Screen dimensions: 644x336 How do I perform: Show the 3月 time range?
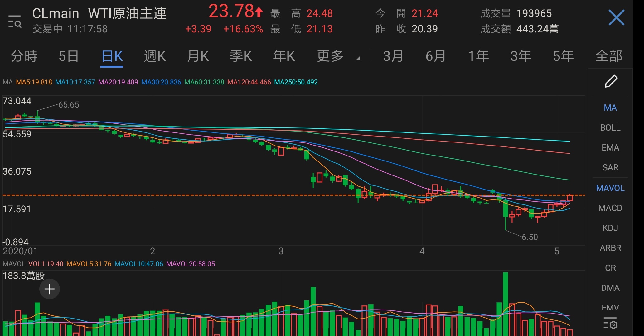[393, 56]
